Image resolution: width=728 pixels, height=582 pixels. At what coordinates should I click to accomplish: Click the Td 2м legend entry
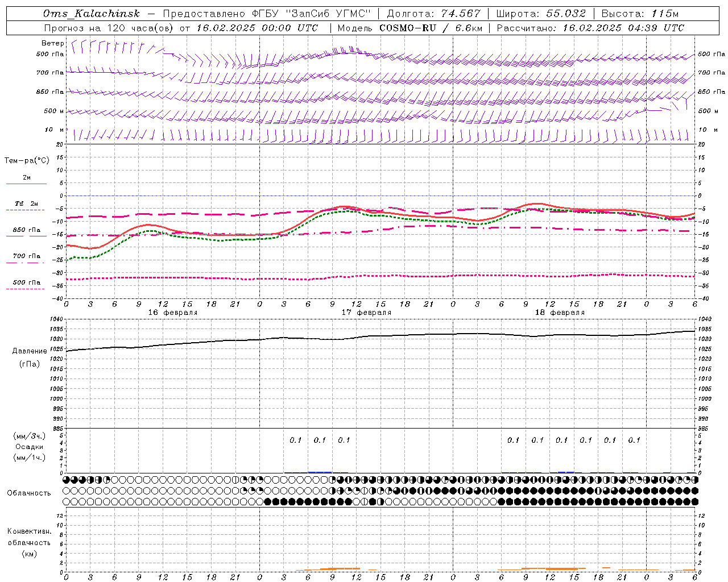(x=27, y=203)
